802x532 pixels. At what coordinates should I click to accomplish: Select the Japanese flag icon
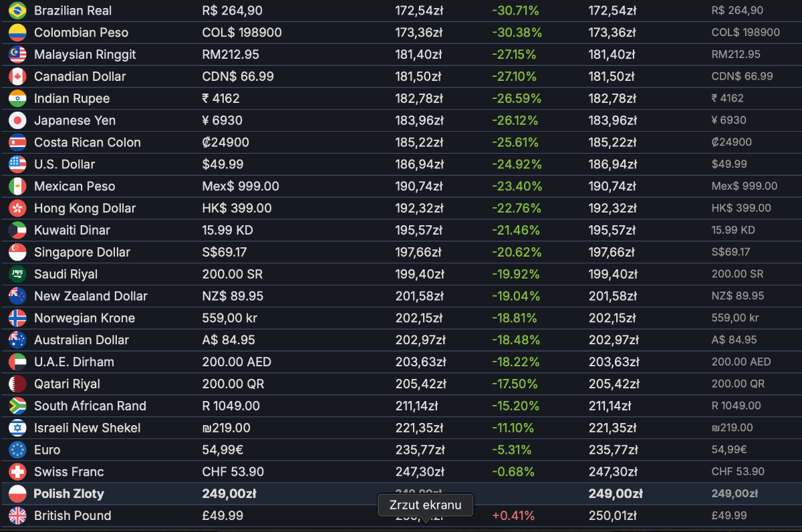[17, 120]
